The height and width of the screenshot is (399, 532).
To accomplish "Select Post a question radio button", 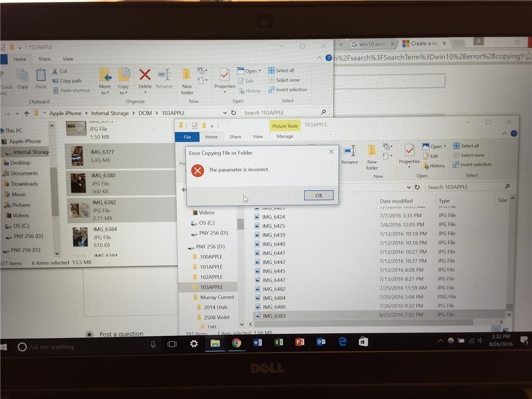I will pyautogui.click(x=89, y=334).
